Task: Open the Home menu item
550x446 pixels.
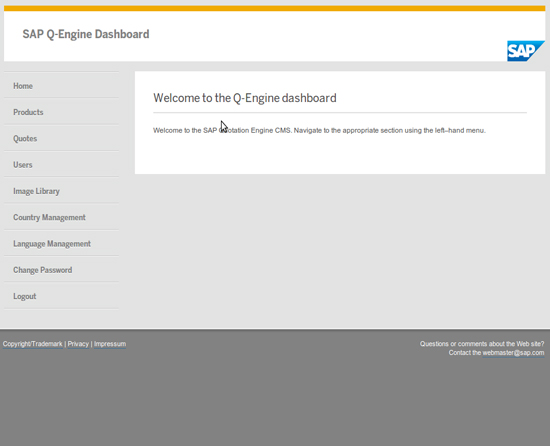Action: 23,86
